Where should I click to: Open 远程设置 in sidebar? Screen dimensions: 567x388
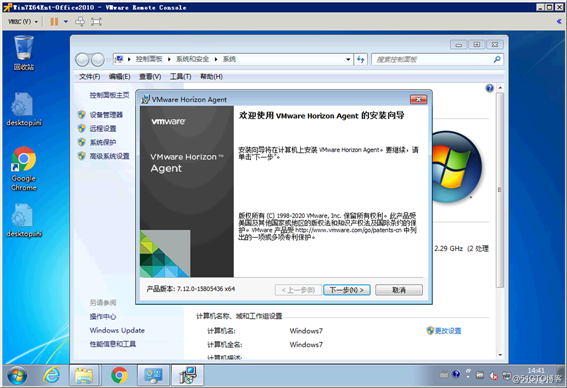(103, 129)
